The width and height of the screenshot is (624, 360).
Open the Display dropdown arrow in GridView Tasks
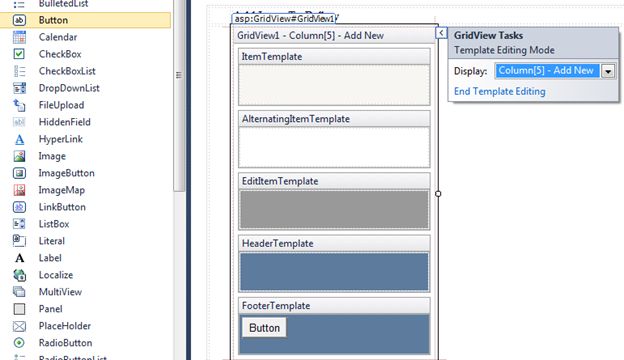click(608, 72)
